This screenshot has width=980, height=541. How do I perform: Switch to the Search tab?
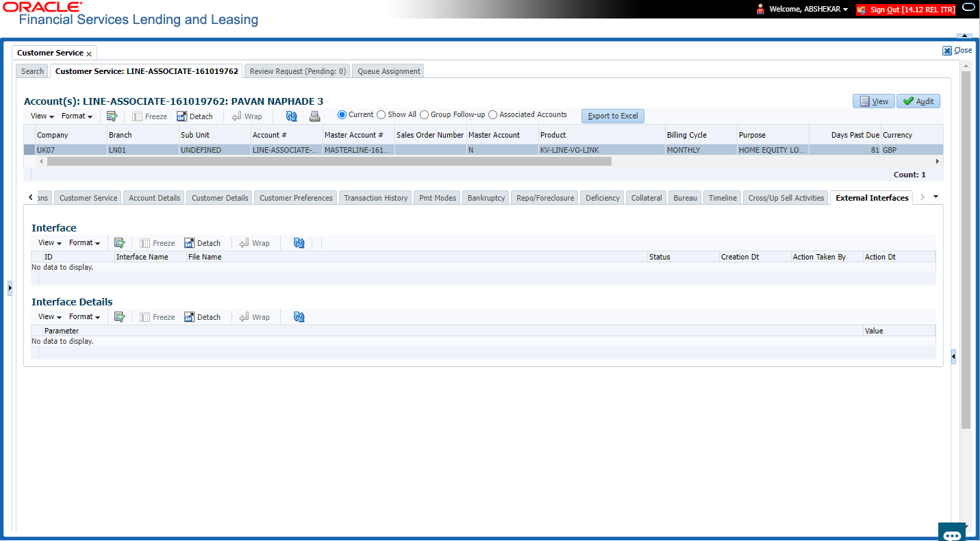tap(32, 71)
